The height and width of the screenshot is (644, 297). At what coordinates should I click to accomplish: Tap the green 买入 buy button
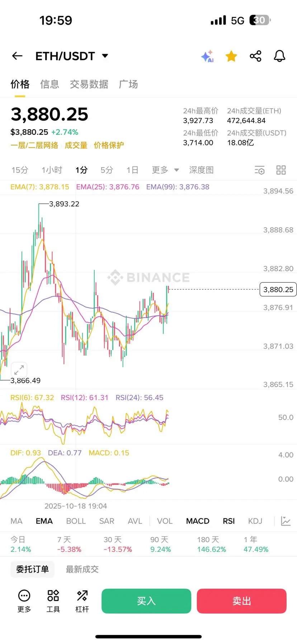pyautogui.click(x=146, y=601)
